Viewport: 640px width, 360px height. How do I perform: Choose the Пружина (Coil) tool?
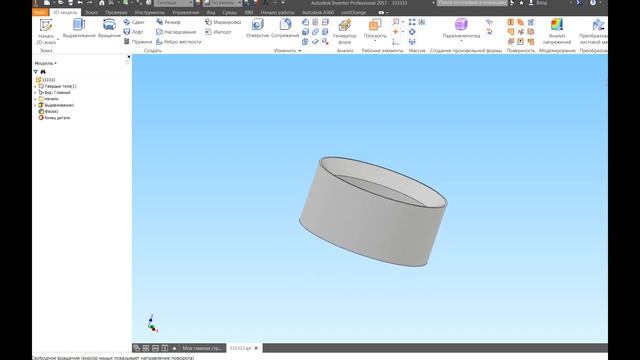138,42
